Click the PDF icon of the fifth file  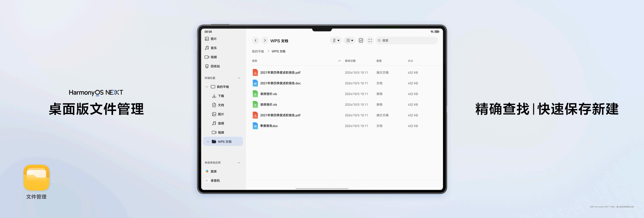click(255, 115)
